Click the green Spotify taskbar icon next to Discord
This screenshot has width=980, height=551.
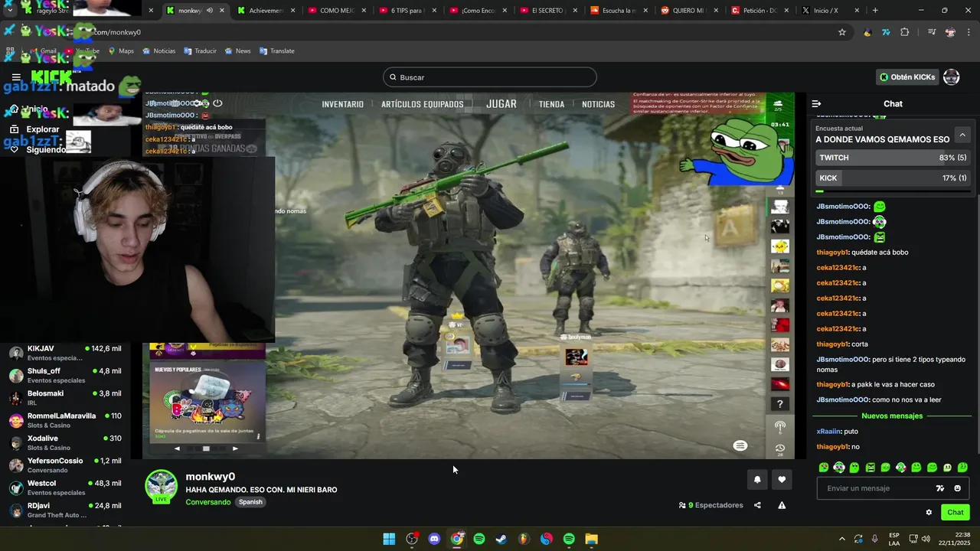tap(479, 539)
